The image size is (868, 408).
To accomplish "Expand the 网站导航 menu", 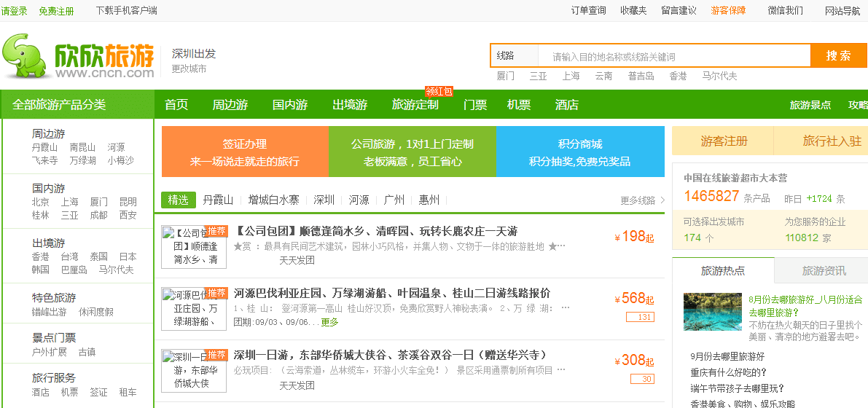I will (x=842, y=10).
